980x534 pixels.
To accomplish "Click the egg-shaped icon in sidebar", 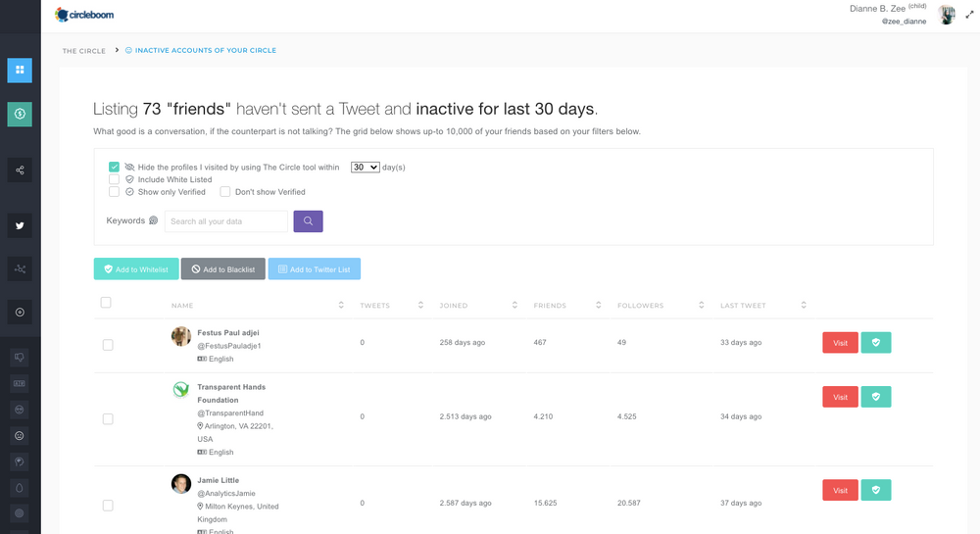I will tap(20, 488).
